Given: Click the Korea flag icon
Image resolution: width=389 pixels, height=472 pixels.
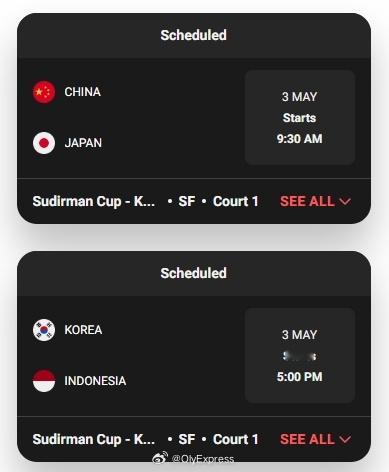Looking at the screenshot, I should pos(44,330).
